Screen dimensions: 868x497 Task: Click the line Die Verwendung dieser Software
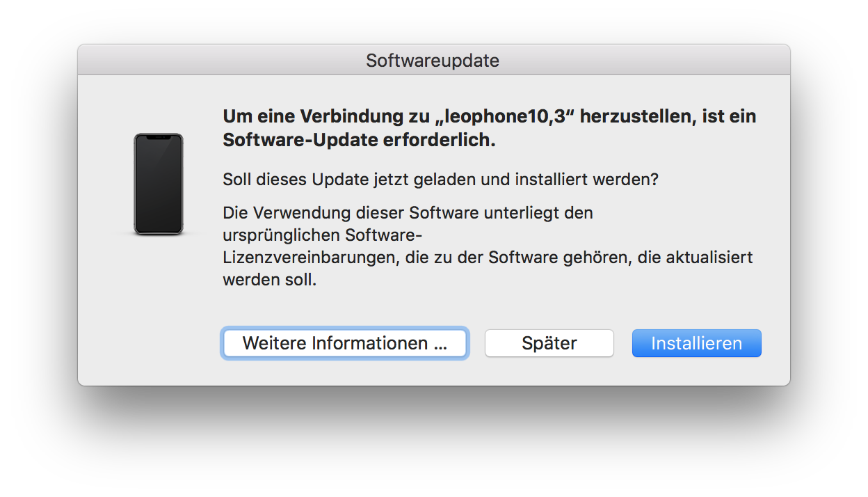tap(408, 213)
